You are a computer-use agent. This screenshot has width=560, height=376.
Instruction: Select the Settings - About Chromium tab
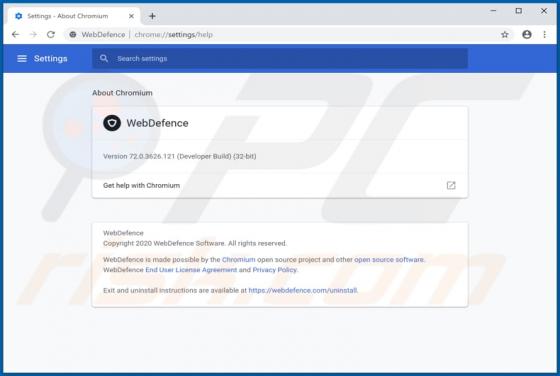coord(74,16)
